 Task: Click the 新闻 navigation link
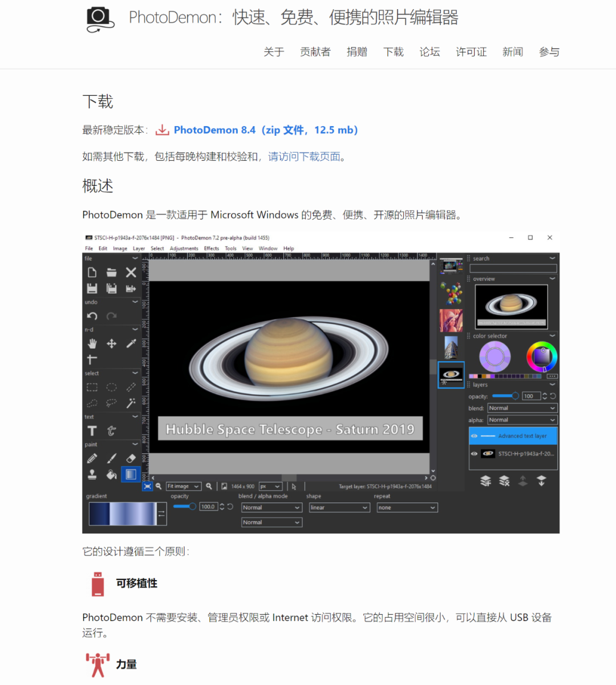coord(513,52)
